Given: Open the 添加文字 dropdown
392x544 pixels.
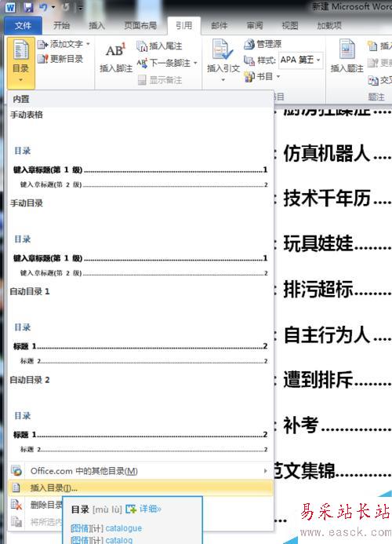Looking at the screenshot, I should (64, 44).
